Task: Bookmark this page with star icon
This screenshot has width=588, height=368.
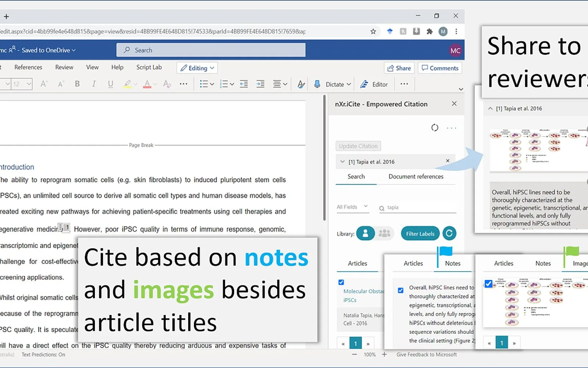Action: 373,31
